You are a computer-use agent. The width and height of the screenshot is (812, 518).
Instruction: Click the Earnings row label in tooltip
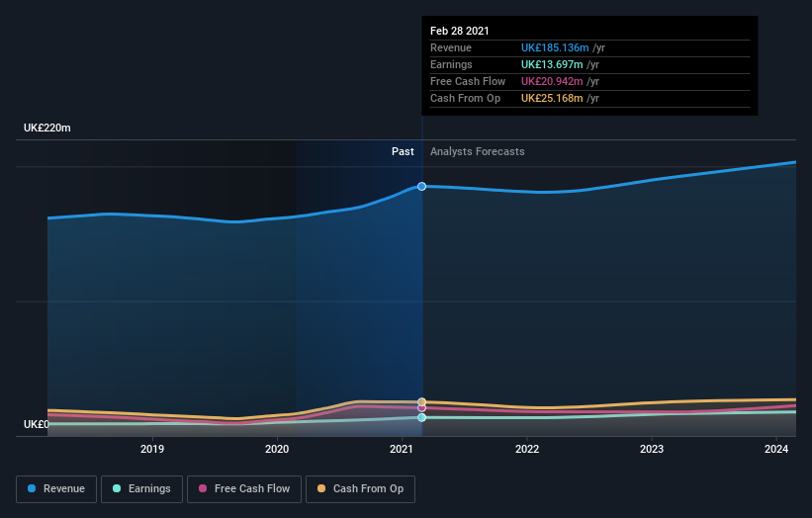point(451,64)
